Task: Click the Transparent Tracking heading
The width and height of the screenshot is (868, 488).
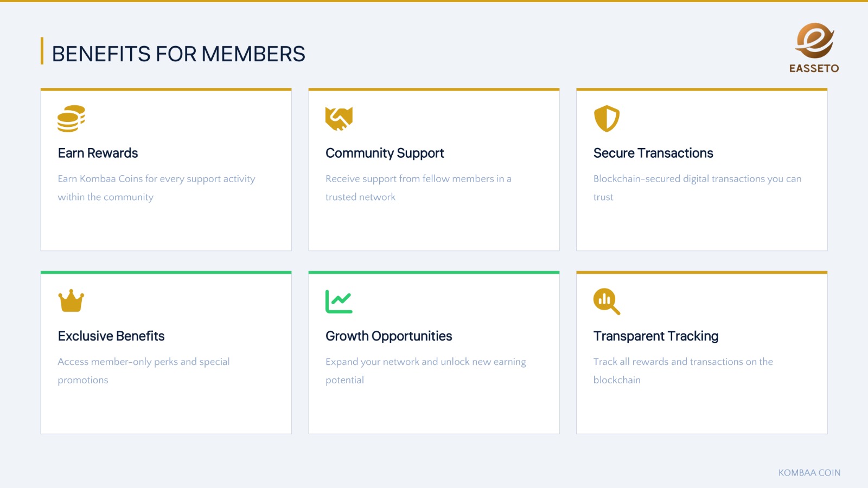Action: [656, 336]
